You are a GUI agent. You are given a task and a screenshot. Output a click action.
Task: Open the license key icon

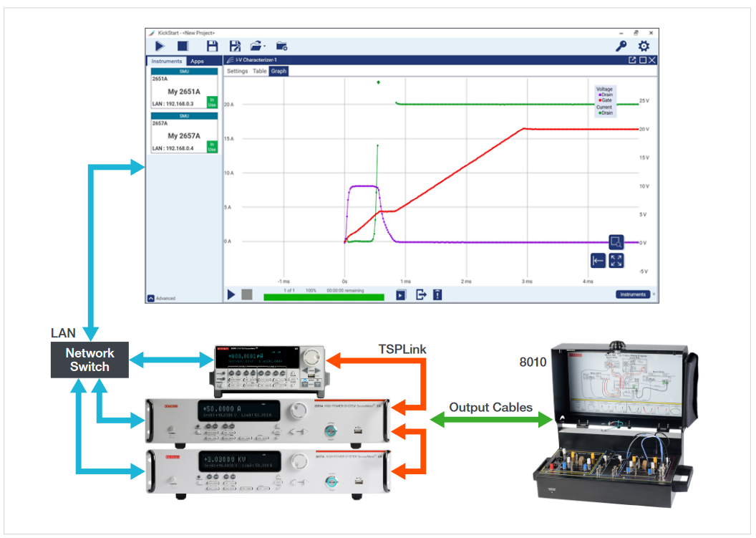(621, 46)
